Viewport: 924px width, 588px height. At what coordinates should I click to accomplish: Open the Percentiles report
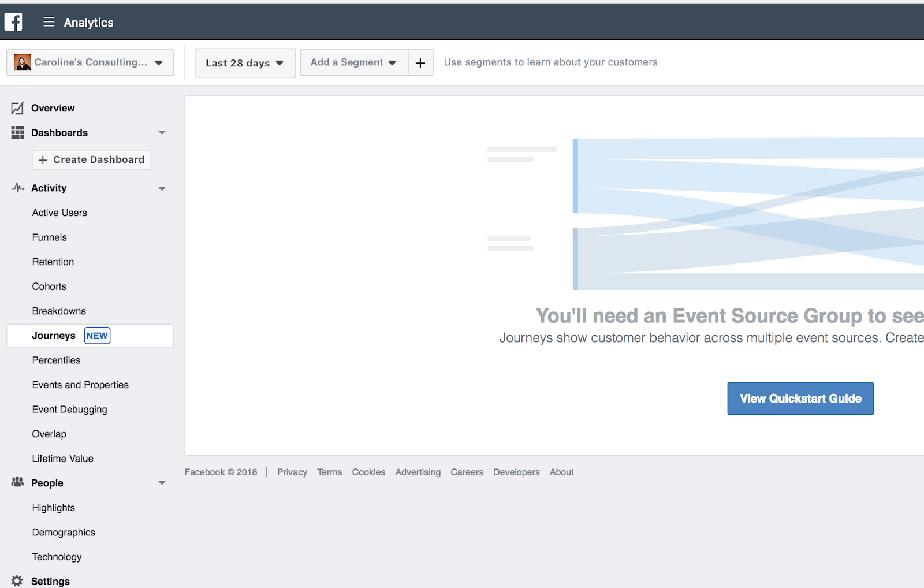[x=57, y=360]
